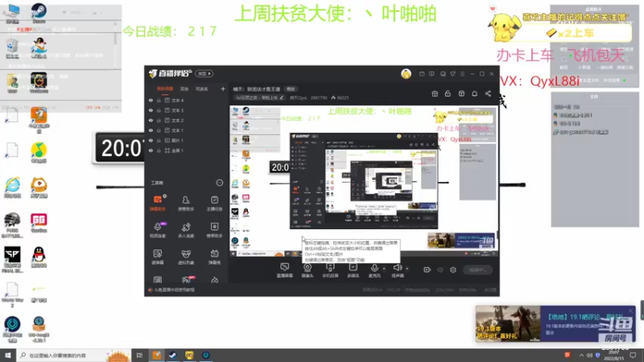The image size is (644, 362).
Task: Open the 弹幕助手 danmaku assistant tool
Action: [158, 203]
